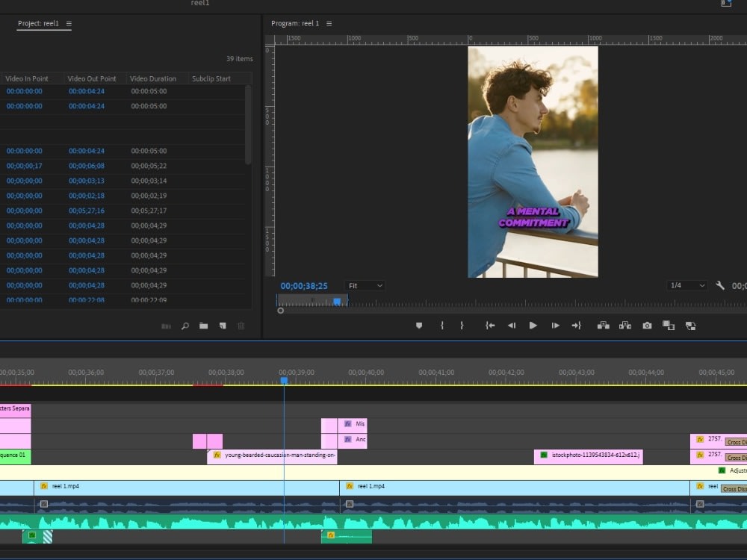Viewport: 747px width, 560px height.
Task: Open Program monitor settings wrench icon
Action: coord(720,285)
